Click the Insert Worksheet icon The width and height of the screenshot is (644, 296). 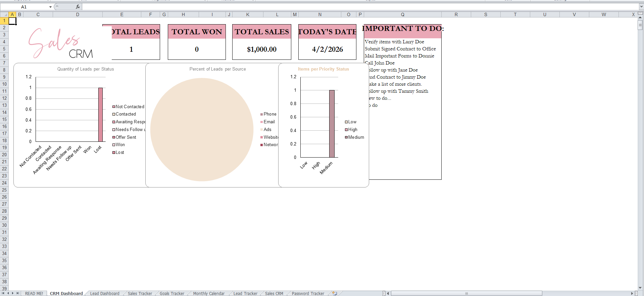[x=335, y=293]
